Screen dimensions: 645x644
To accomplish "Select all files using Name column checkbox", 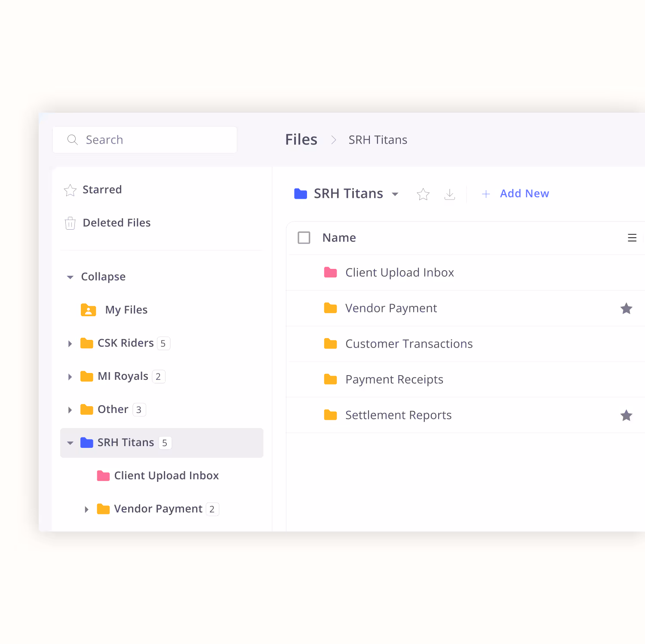I will coord(304,237).
